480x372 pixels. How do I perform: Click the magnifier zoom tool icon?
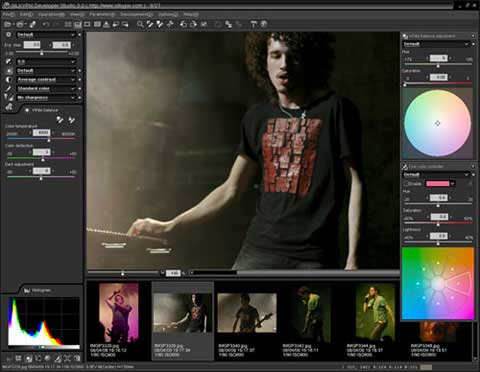point(140,24)
